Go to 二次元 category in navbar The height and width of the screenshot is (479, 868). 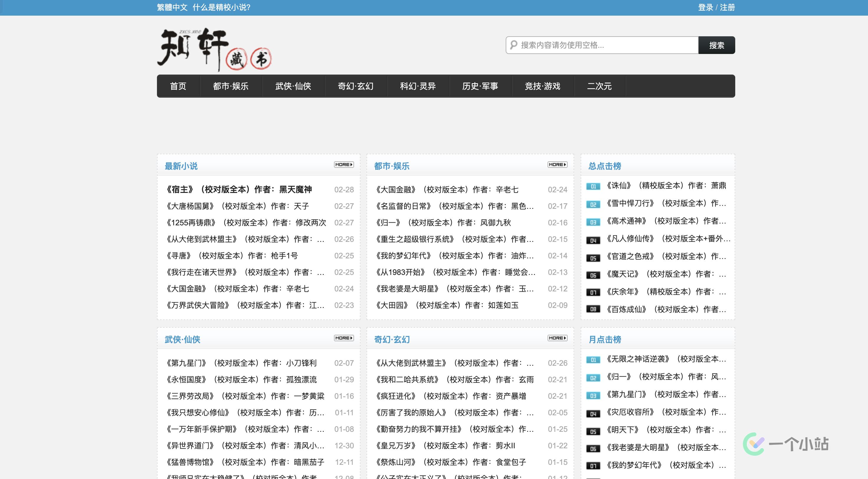[x=599, y=86]
